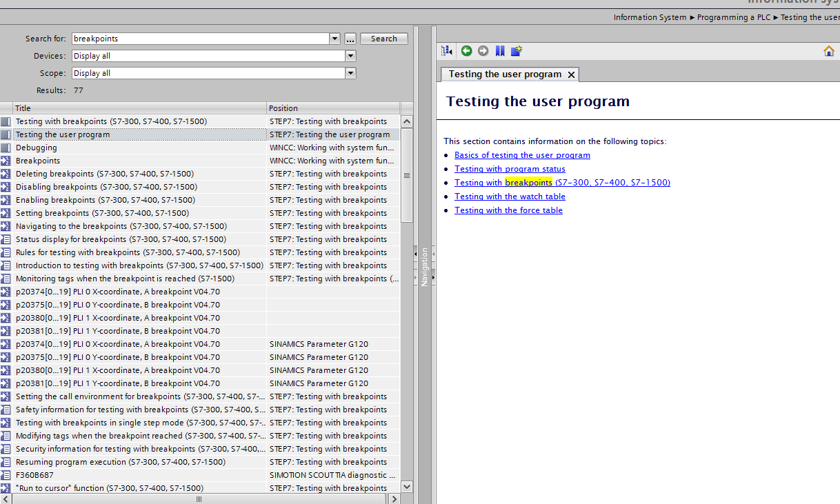Sort results by the Title column header
This screenshot has width=840, height=504.
tap(140, 108)
